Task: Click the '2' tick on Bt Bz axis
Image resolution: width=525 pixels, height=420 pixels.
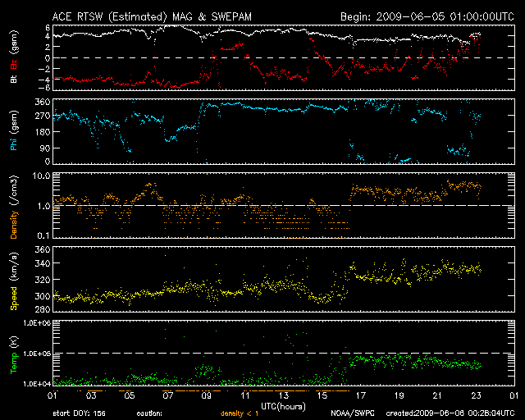Action: tap(48, 47)
